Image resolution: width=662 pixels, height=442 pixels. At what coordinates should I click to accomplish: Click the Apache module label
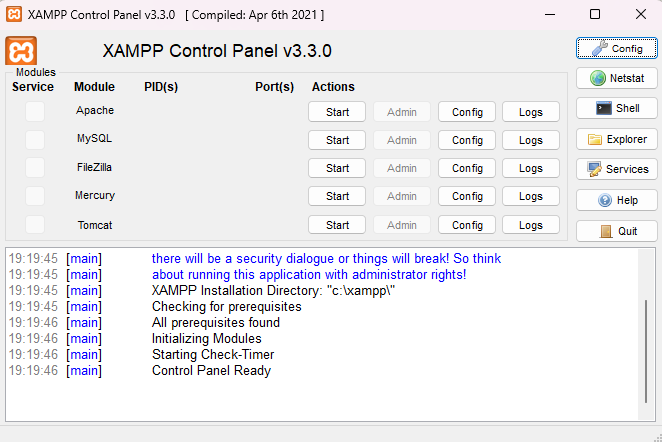pos(95,110)
